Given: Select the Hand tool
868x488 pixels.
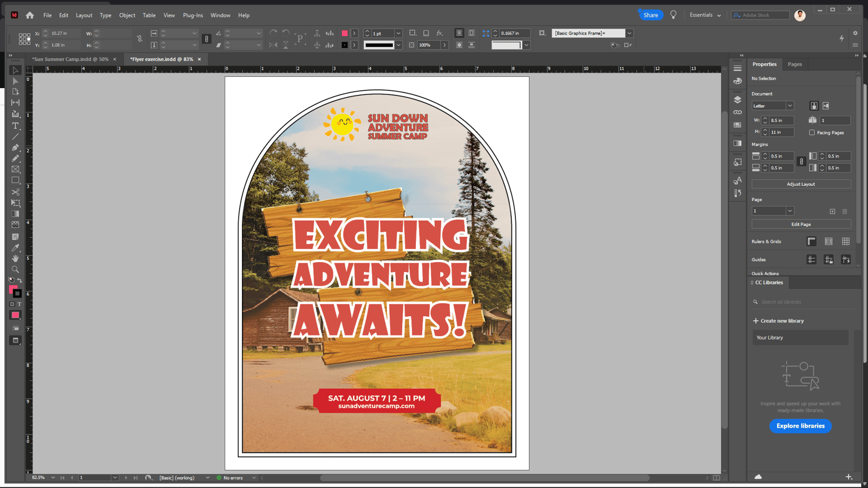Looking at the screenshot, I should pos(15,259).
